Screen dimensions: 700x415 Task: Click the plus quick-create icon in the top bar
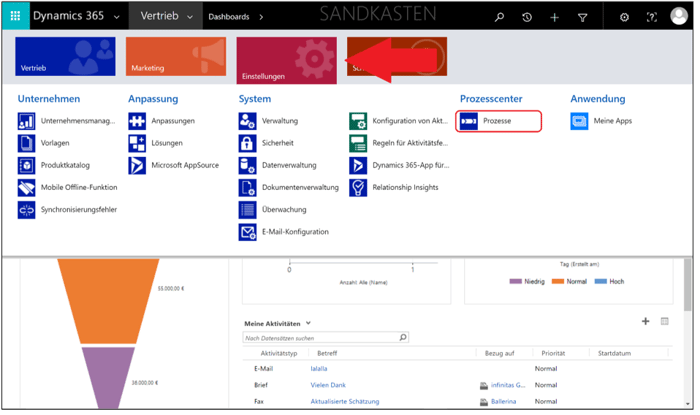[554, 17]
